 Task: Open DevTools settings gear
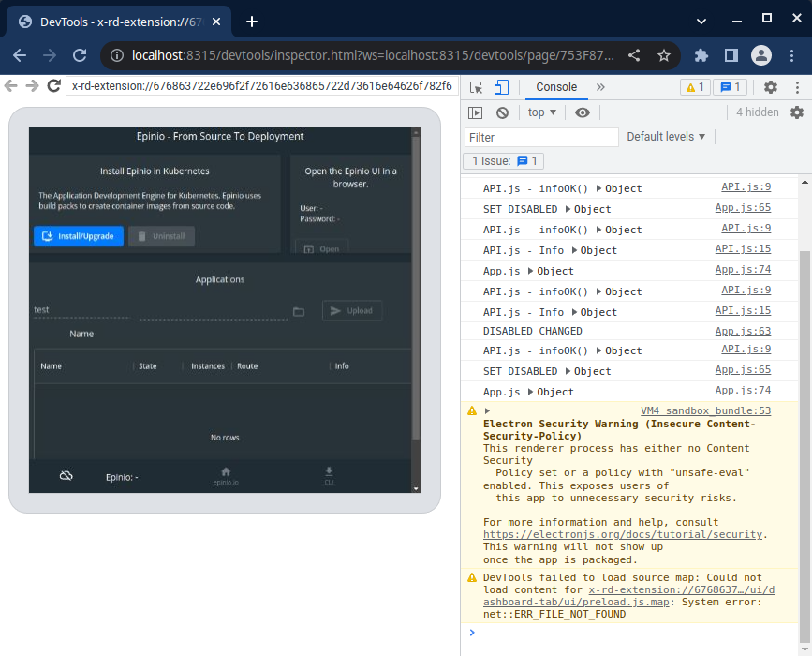tap(771, 87)
